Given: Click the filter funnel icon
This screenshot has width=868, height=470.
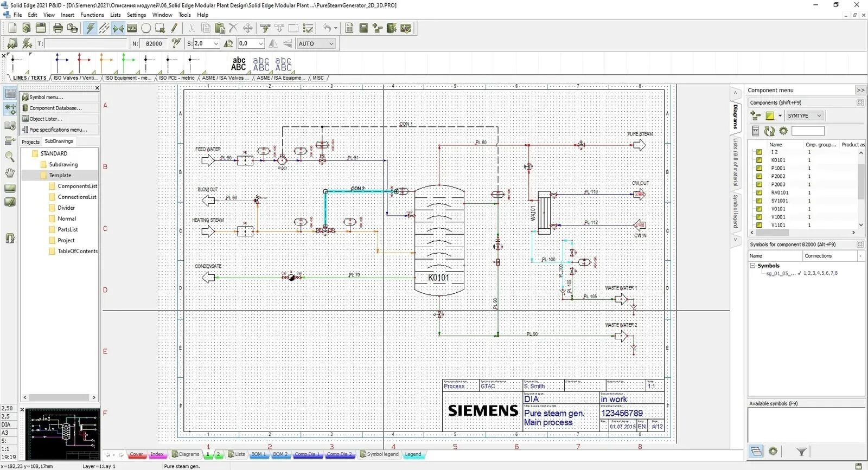Looking at the screenshot, I should click(801, 452).
